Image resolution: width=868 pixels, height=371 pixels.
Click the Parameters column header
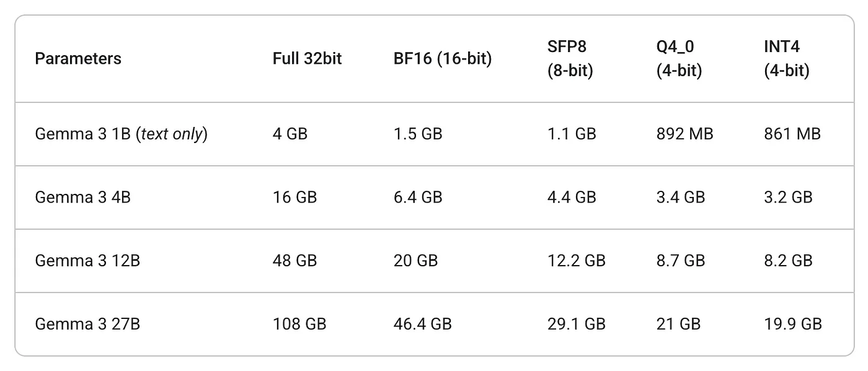click(x=78, y=59)
